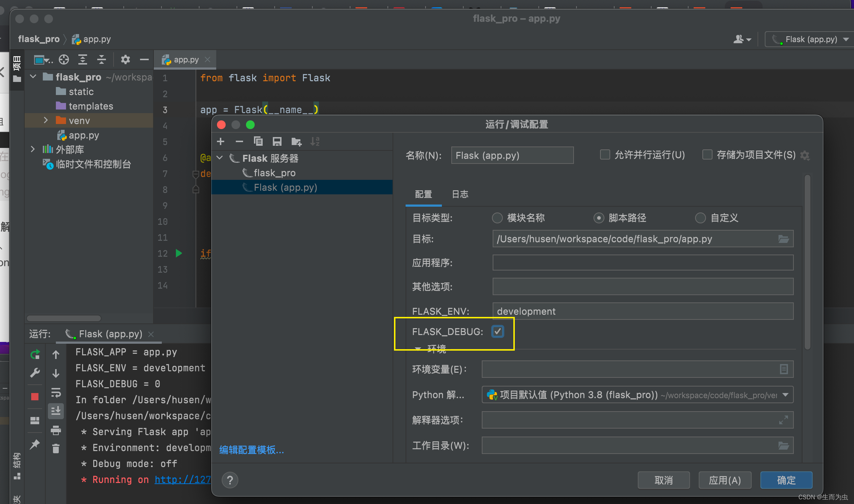Click the 应用(A) apply button

pos(724,480)
